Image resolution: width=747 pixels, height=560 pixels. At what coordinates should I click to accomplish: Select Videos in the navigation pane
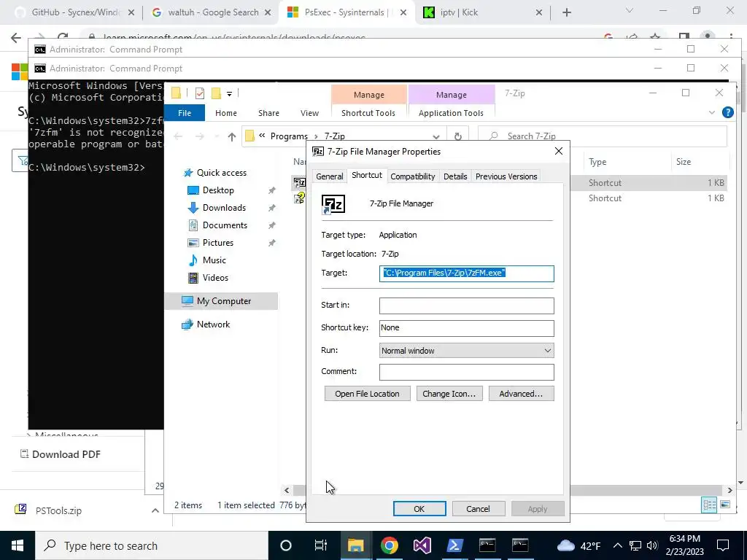pyautogui.click(x=215, y=278)
